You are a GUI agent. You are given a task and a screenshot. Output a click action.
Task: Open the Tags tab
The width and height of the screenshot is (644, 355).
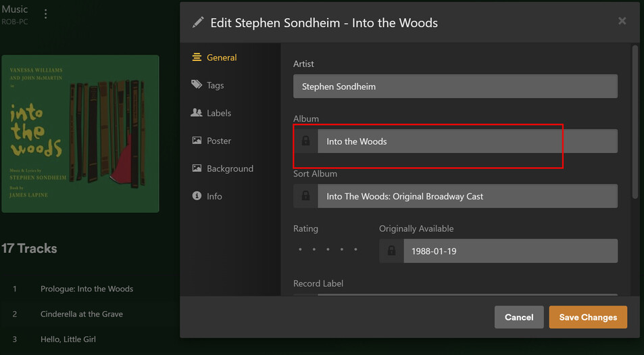point(215,85)
